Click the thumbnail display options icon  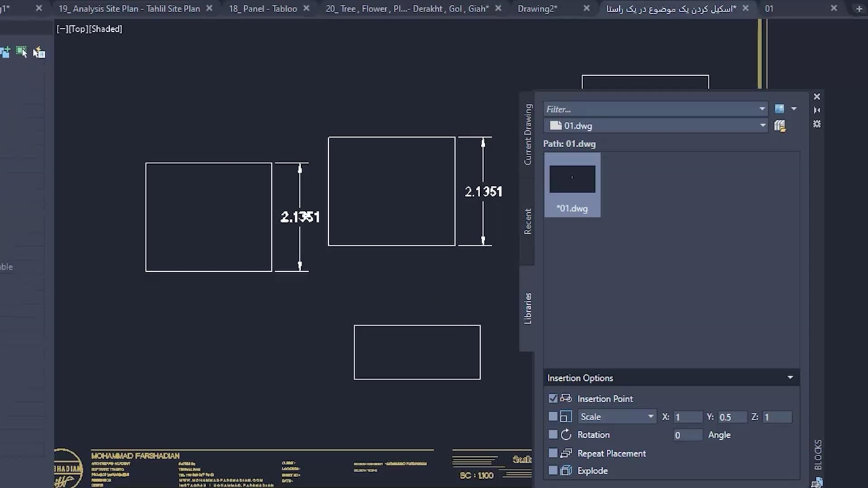tap(780, 108)
